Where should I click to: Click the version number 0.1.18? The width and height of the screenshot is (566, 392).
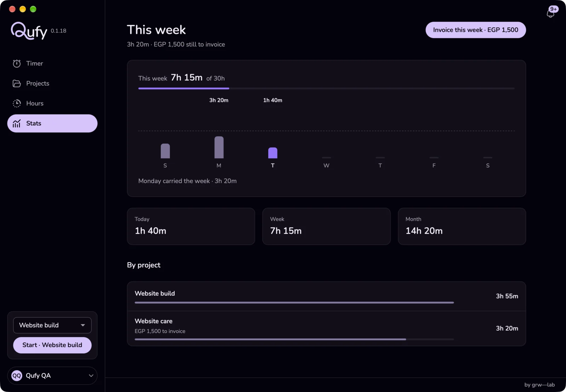(x=58, y=31)
